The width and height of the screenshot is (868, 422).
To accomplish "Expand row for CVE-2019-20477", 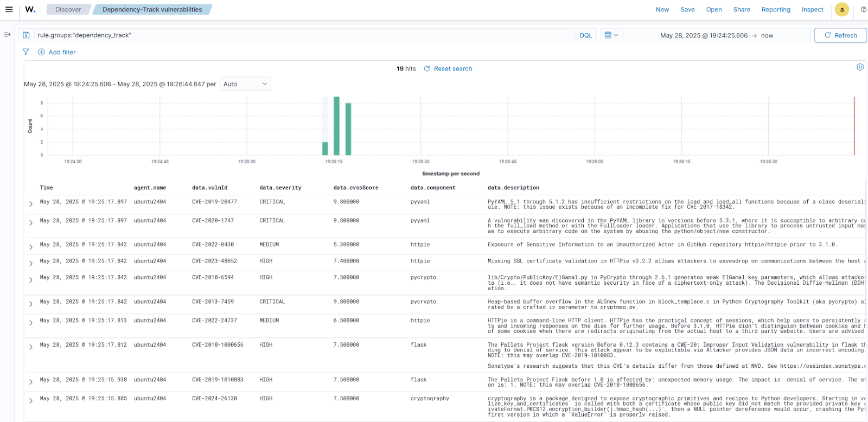I will 31,204.
